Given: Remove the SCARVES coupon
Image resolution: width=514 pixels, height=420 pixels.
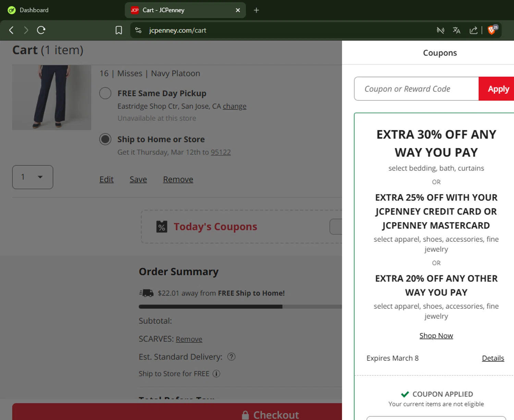Looking at the screenshot, I should pyautogui.click(x=189, y=339).
